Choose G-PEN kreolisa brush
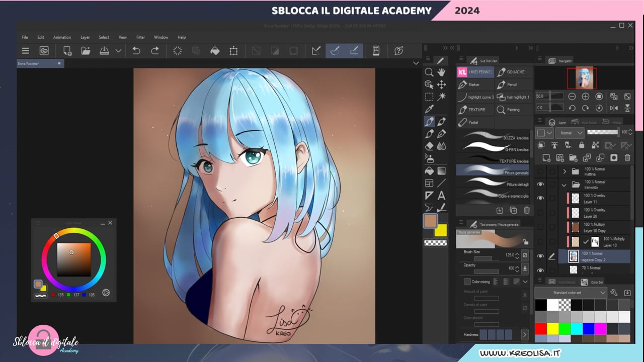The width and height of the screenshot is (644, 362). tap(493, 147)
